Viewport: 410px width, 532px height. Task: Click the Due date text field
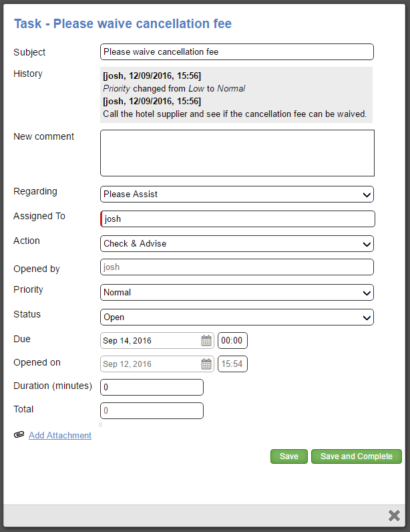coord(150,341)
